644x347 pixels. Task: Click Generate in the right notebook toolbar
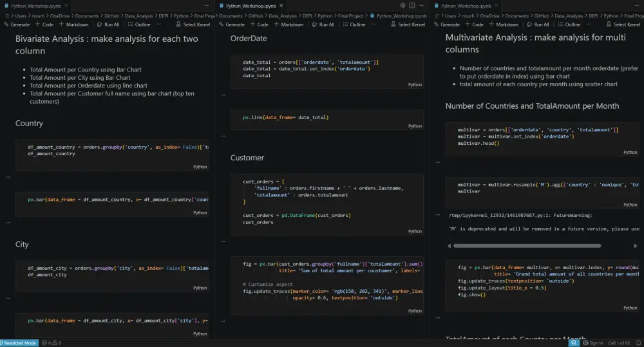coord(447,24)
